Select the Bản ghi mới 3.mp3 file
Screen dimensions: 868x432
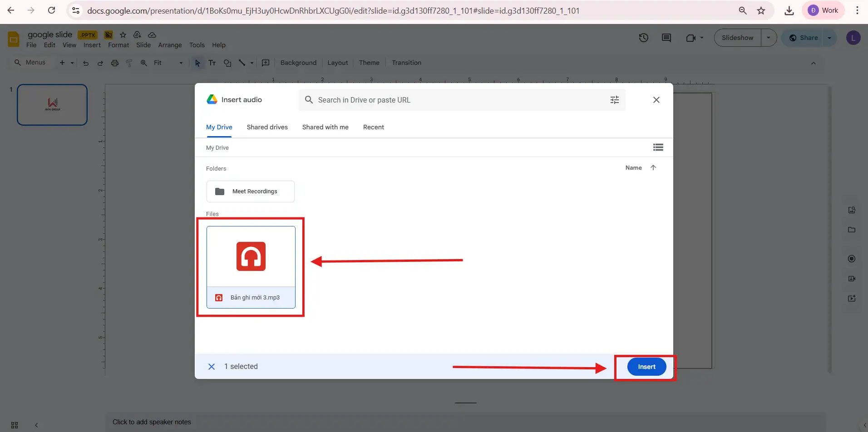point(251,267)
